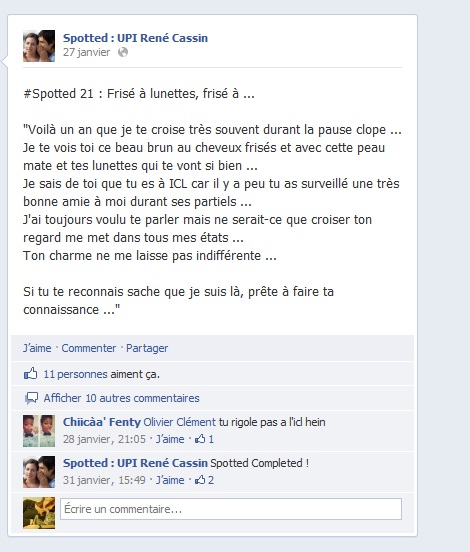Open the Spotted page profile picture at post top
The width and height of the screenshot is (470, 552).
click(x=39, y=46)
